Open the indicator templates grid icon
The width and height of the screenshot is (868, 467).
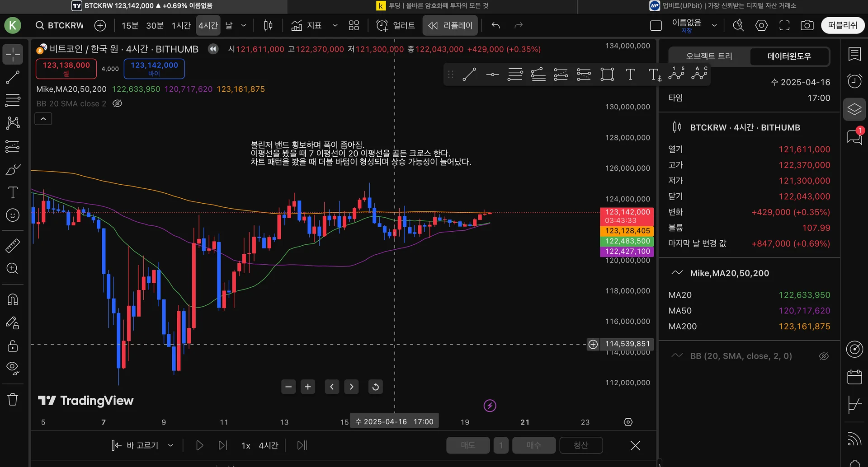coord(354,25)
